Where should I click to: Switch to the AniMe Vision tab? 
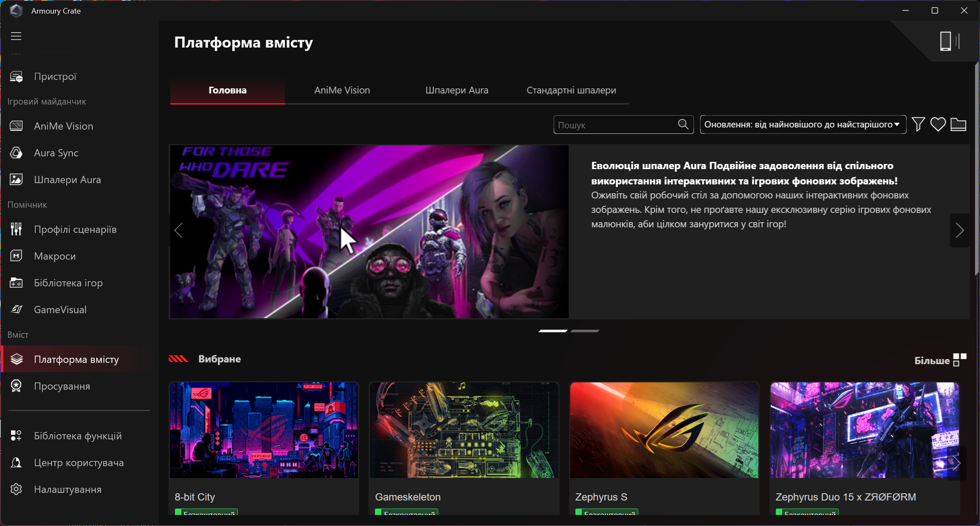342,90
